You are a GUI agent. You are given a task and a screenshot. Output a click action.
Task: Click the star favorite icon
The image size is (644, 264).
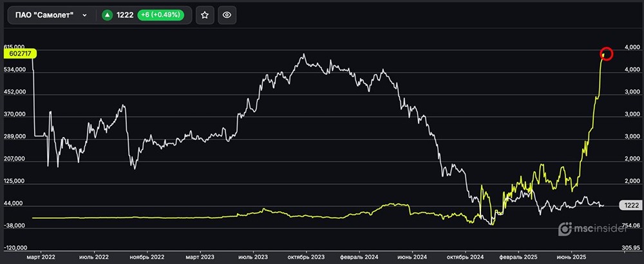(204, 15)
